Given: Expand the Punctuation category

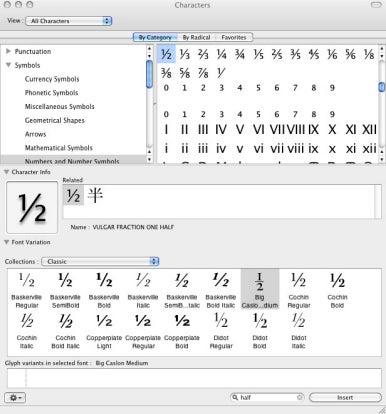Looking at the screenshot, I should click(9, 51).
